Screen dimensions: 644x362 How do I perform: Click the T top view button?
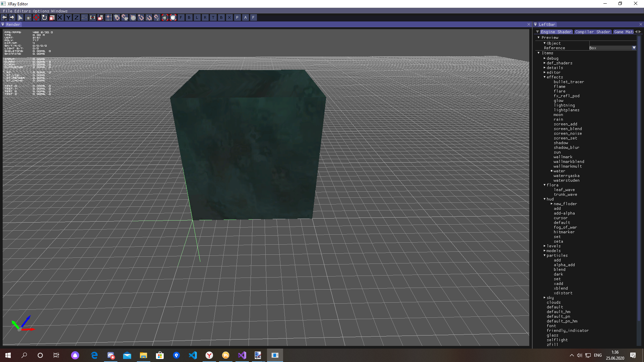coord(213,17)
